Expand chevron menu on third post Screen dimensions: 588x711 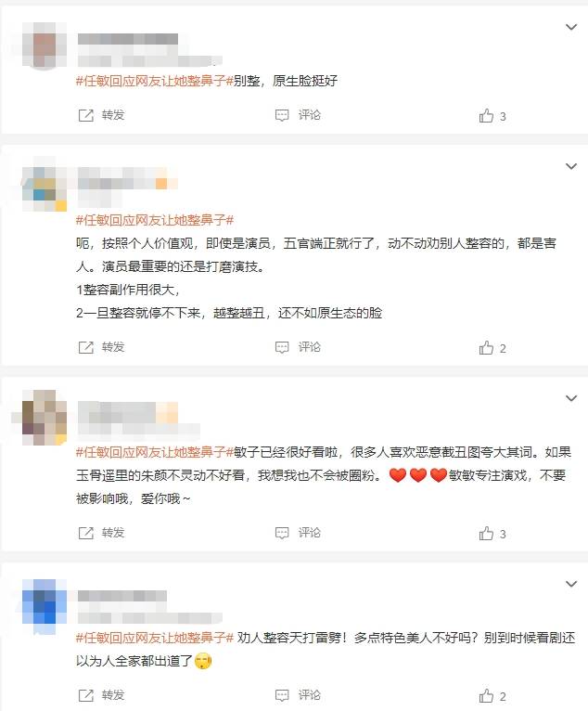point(571,398)
